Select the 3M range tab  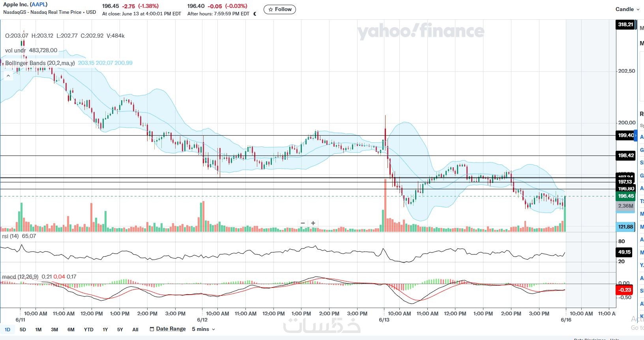(54, 329)
